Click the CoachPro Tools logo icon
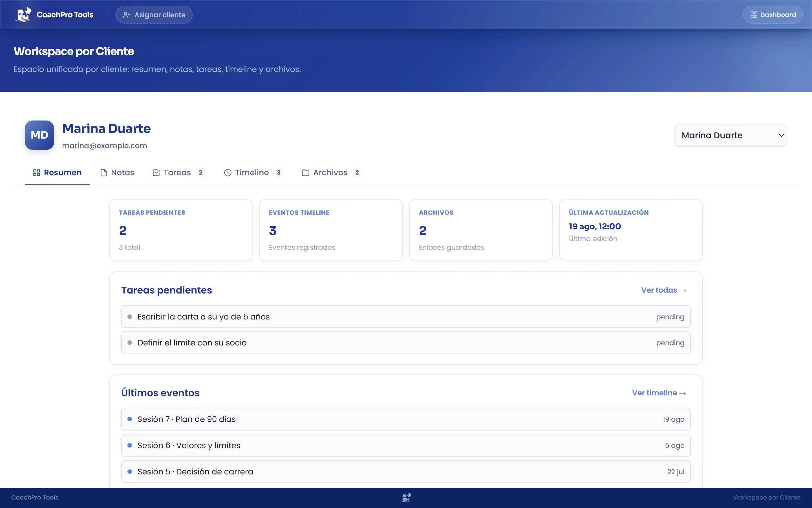This screenshot has width=812, height=508. tap(23, 15)
